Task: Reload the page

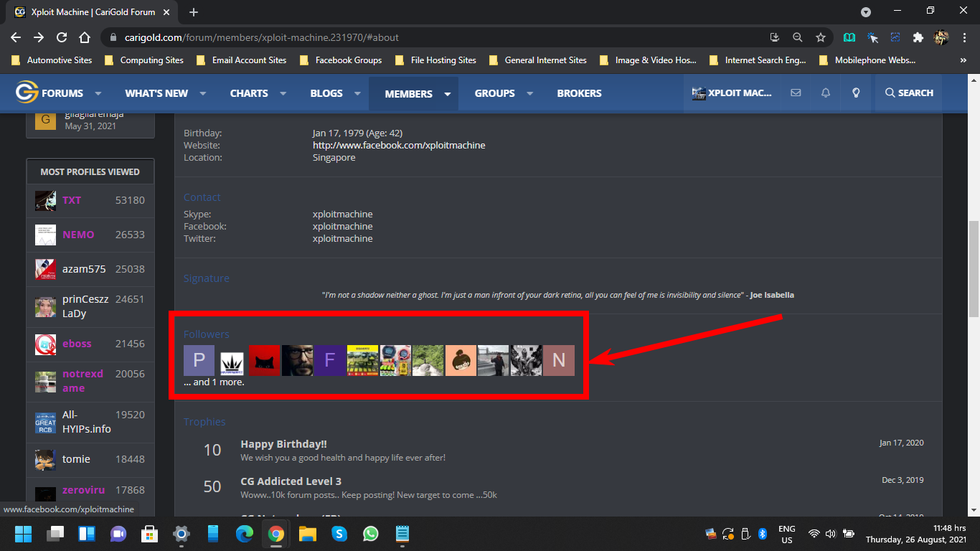Action: click(62, 37)
